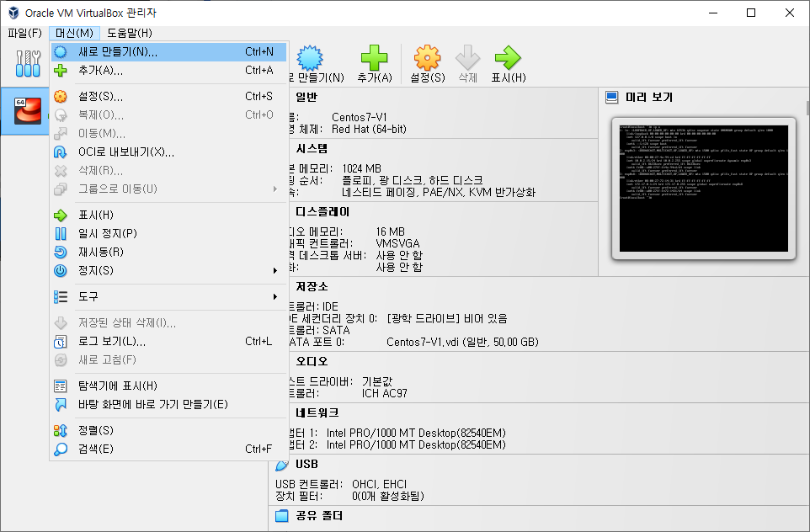Select 로그 보기(L)... menu entry

(x=169, y=342)
